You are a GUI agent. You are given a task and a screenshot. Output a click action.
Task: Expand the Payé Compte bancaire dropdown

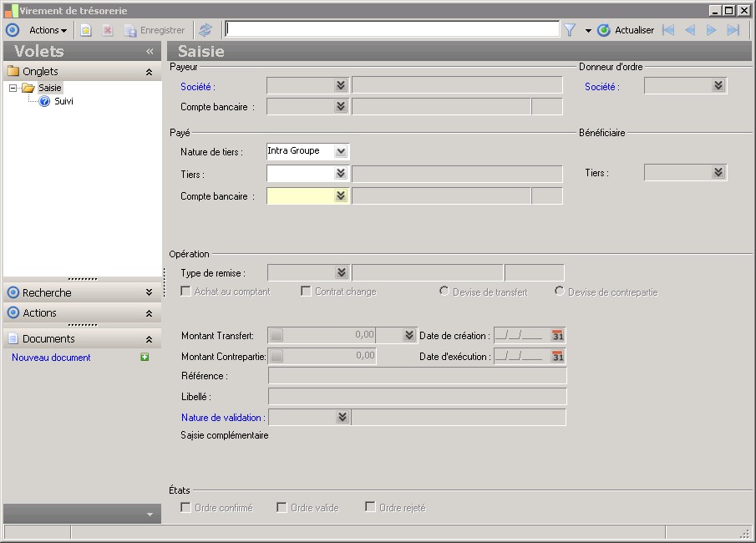point(340,196)
